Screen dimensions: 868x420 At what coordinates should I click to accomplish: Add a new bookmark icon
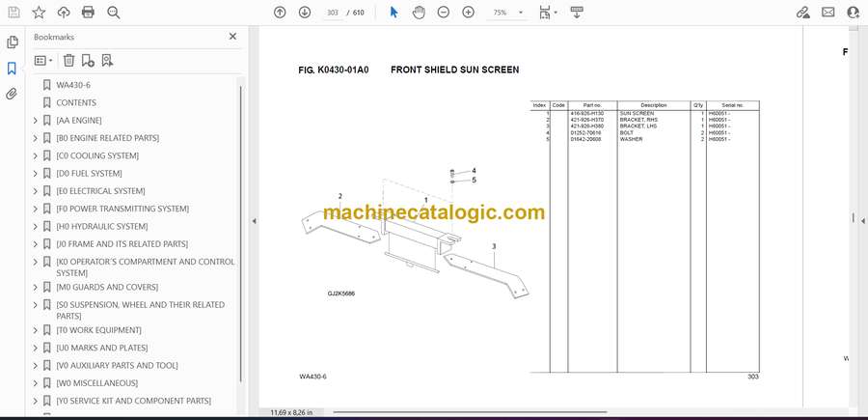click(x=88, y=61)
